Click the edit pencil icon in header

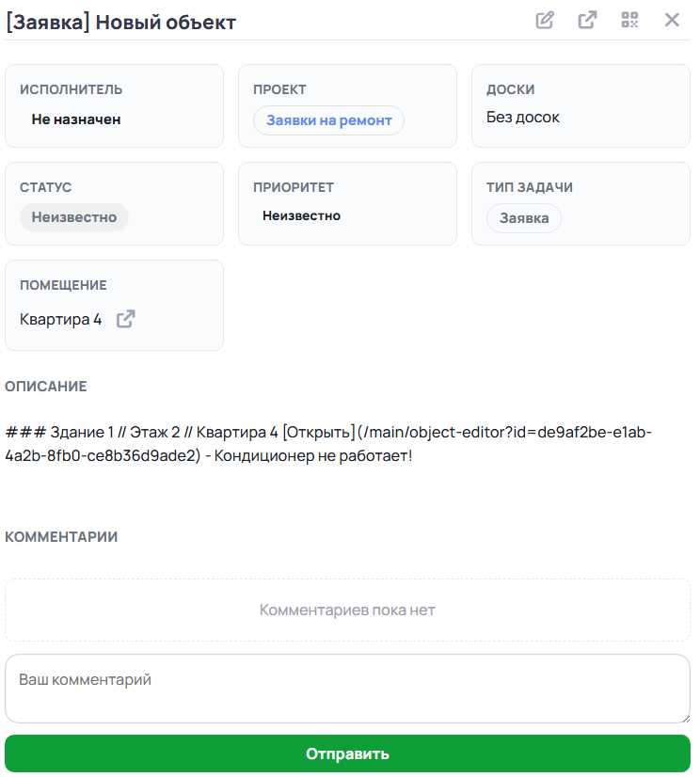(x=545, y=21)
